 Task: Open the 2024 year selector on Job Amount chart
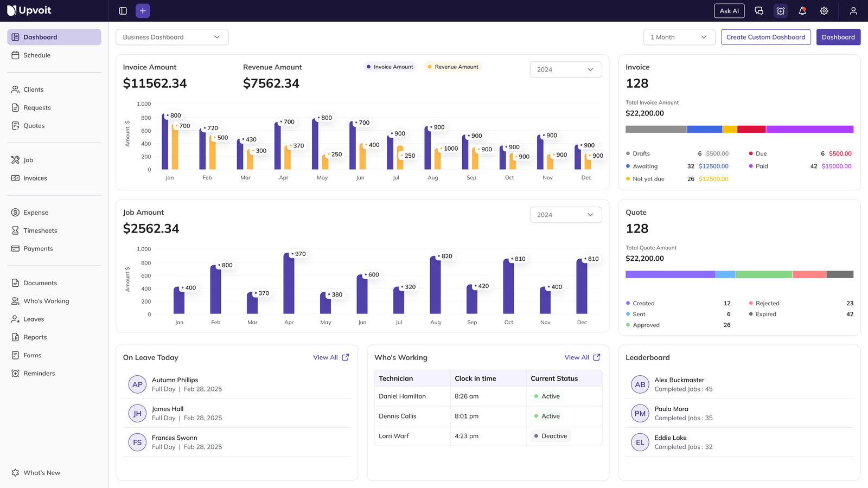point(565,215)
